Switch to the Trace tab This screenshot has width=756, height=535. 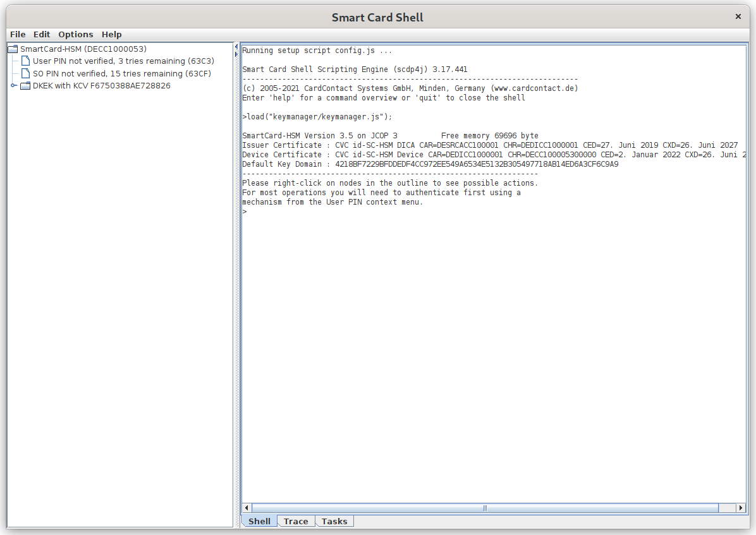tap(296, 522)
